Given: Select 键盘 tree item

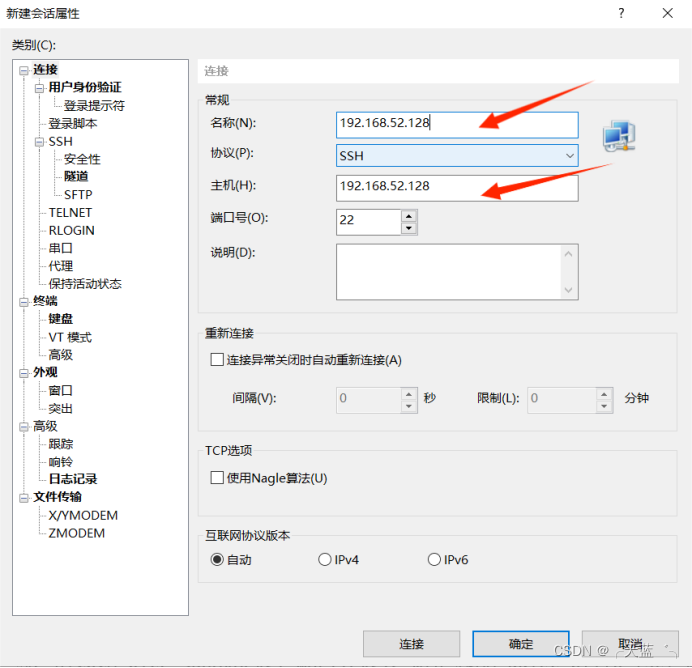Looking at the screenshot, I should click(60, 319).
